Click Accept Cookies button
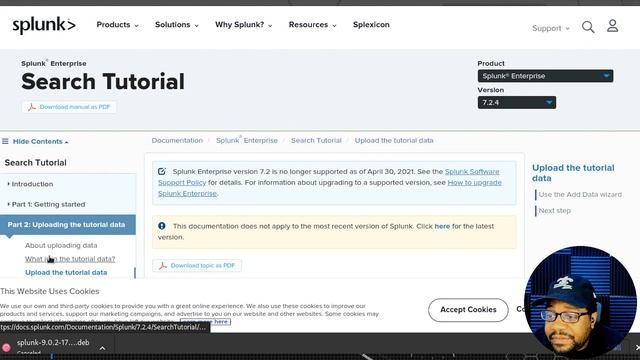The width and height of the screenshot is (640, 360). 468,310
